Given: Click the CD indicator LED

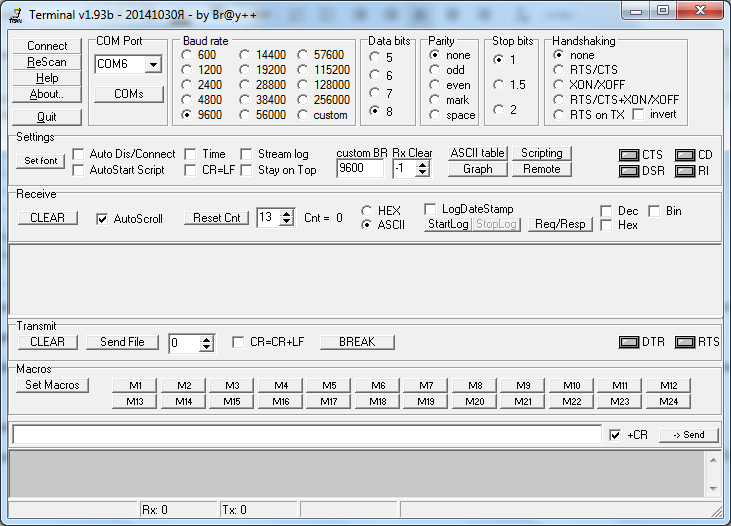Looking at the screenshot, I should 684,155.
